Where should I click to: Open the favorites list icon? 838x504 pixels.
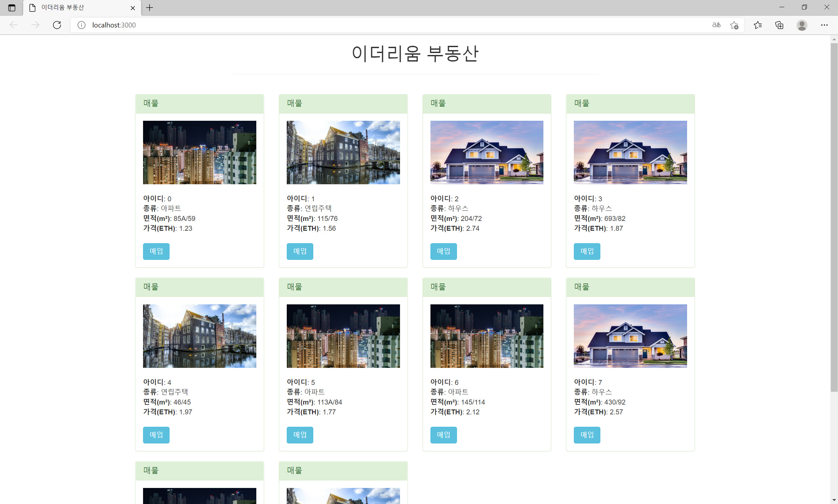click(x=757, y=25)
